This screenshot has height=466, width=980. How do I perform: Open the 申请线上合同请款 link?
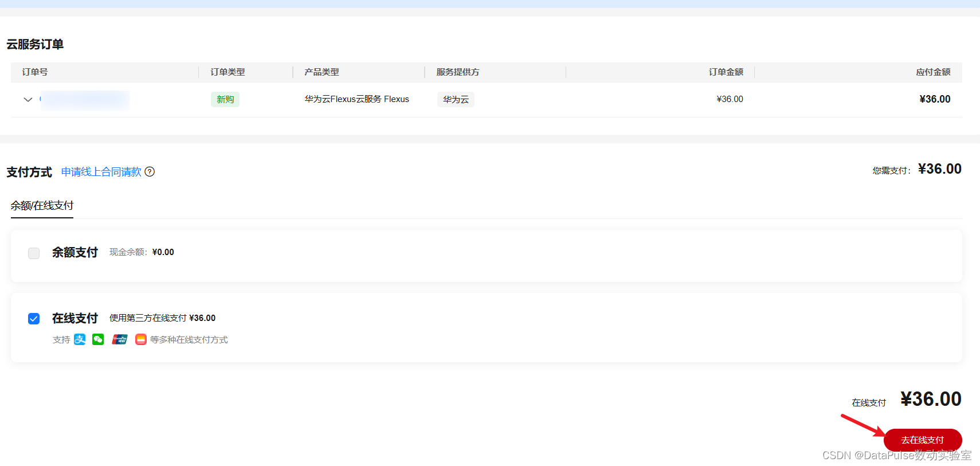coord(101,172)
